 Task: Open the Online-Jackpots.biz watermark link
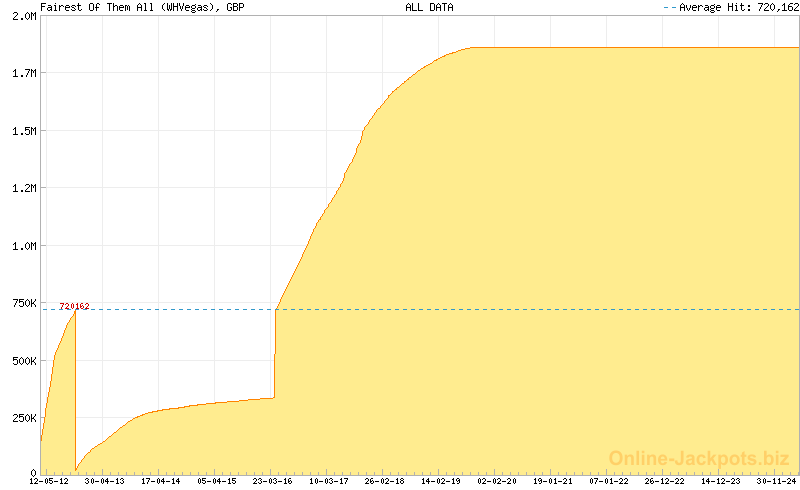tap(699, 458)
